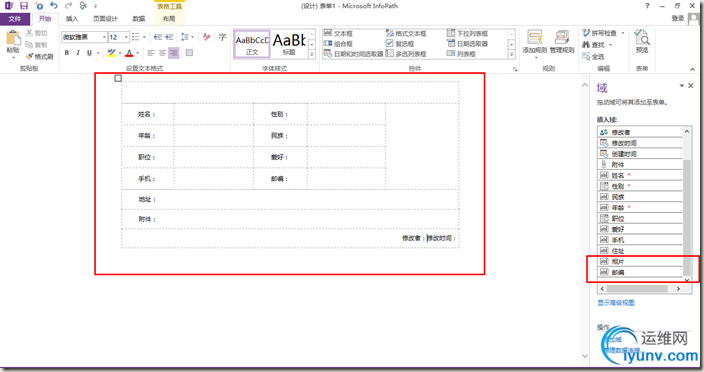Insert a 多选列表框 (Multi-Select List) control
704x372 pixels.
coord(406,54)
